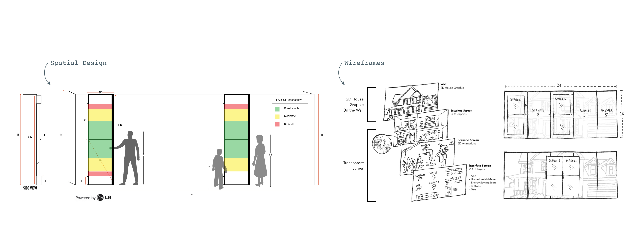Click the hand-drawn 'COMFORT' label in interface sketch
Image resolution: width=644 pixels, height=251 pixels.
coord(420,176)
